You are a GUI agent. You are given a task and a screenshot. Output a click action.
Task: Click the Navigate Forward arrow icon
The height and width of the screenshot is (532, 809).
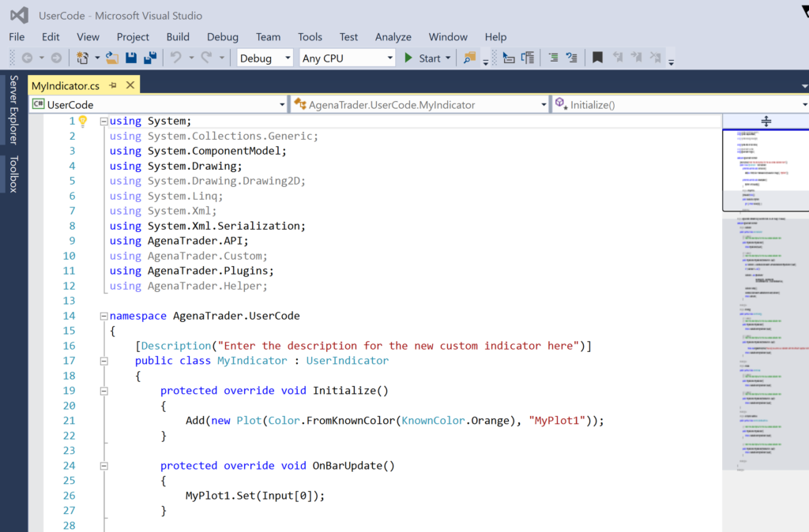tap(56, 58)
